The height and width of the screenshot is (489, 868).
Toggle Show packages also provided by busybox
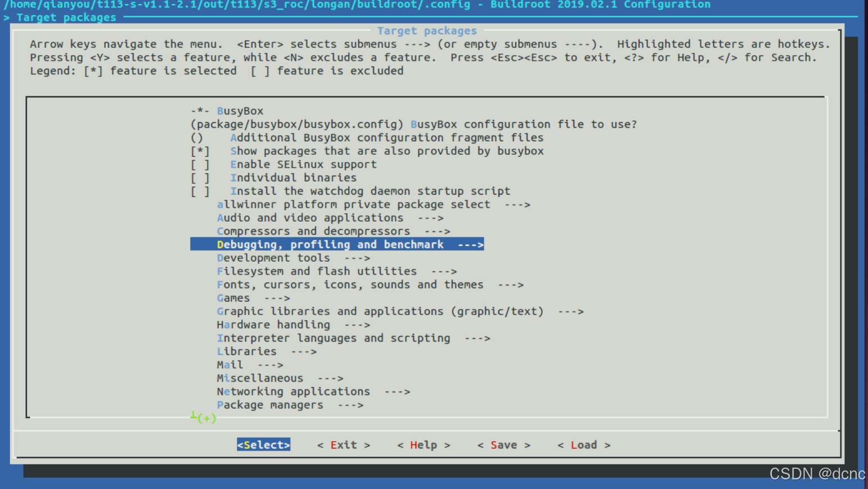tap(367, 151)
